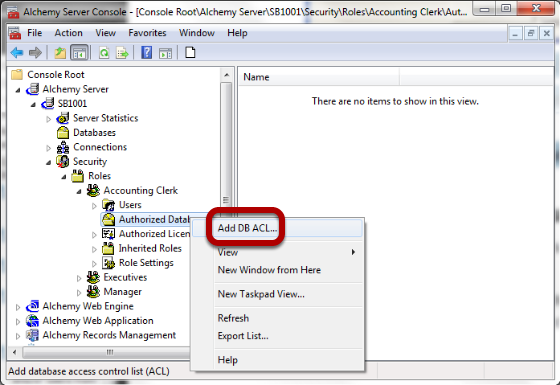This screenshot has width=560, height=385.
Task: Click tree pane horizontal scroll left arrow
Action: 15,352
